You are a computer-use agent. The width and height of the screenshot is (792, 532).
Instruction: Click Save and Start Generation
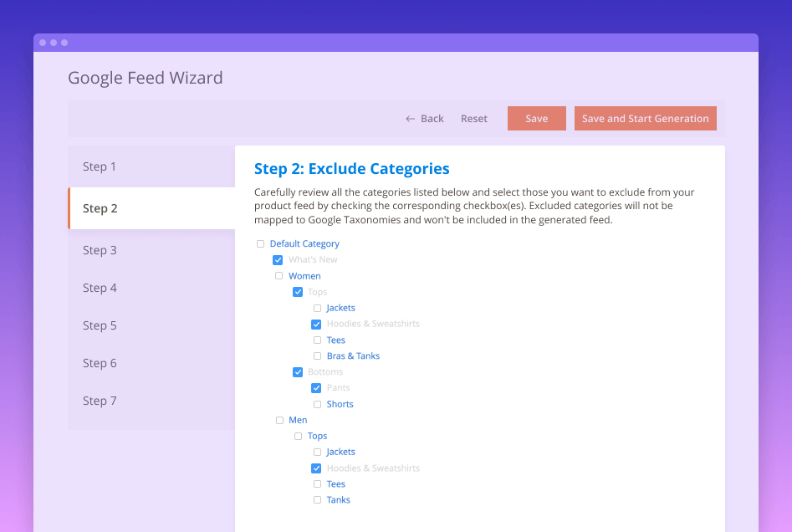[x=645, y=118]
